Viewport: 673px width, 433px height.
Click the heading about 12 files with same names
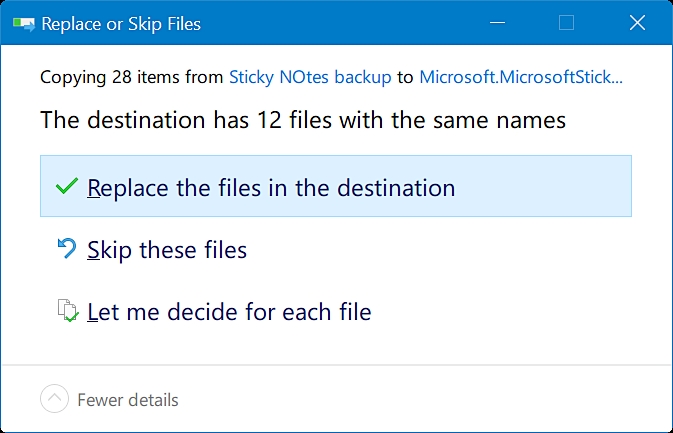tap(303, 121)
